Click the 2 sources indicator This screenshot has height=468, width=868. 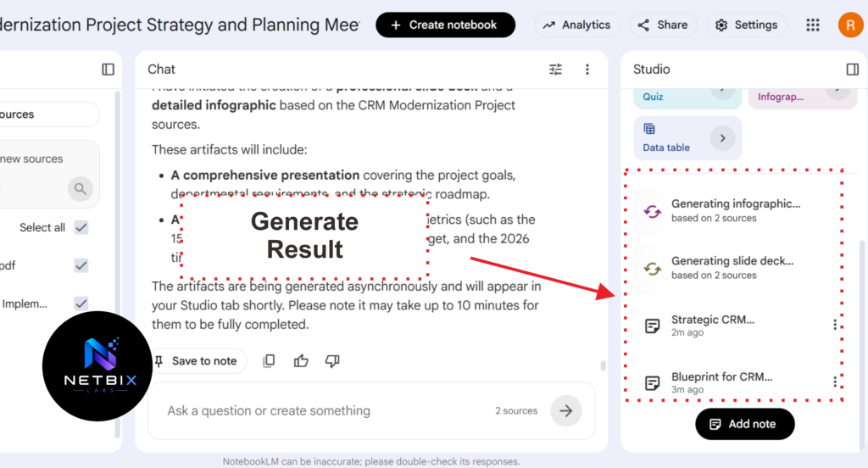point(516,411)
